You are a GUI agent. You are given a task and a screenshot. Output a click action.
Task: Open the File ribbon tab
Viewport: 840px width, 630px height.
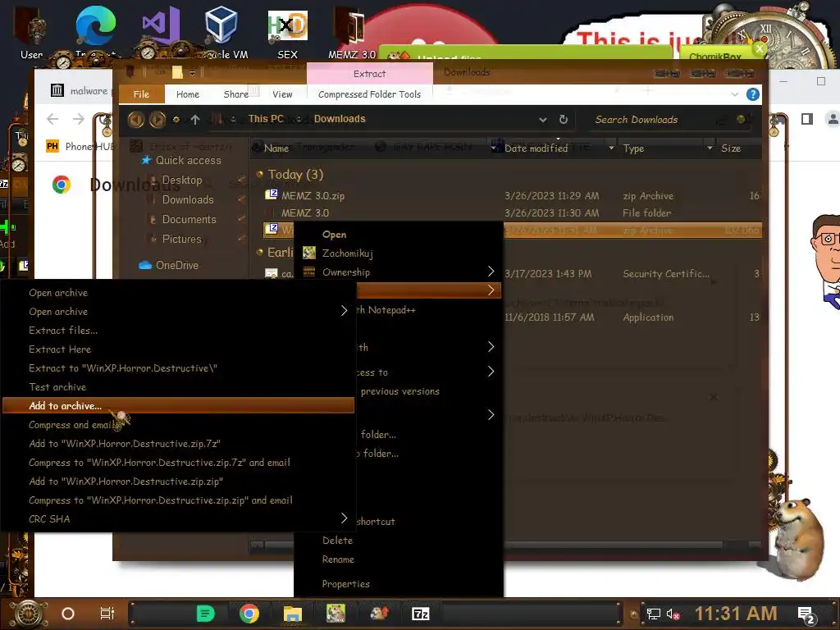tap(141, 94)
